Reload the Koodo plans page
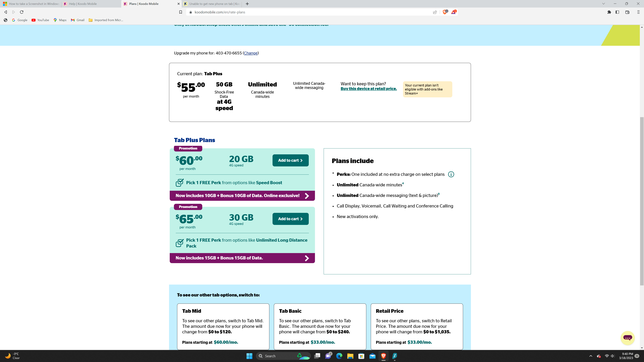Image resolution: width=644 pixels, height=362 pixels. 22,12
